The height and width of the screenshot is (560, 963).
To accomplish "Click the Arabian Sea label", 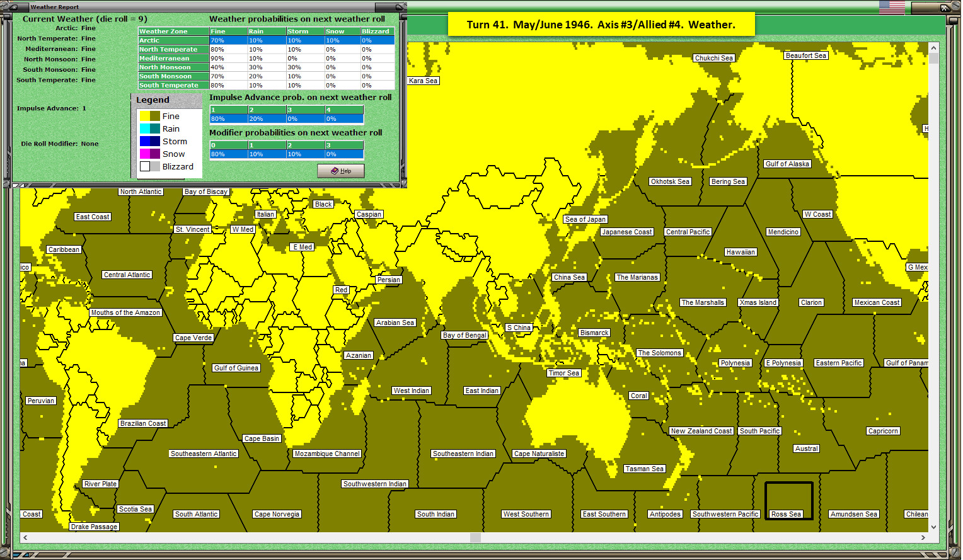I will point(395,323).
